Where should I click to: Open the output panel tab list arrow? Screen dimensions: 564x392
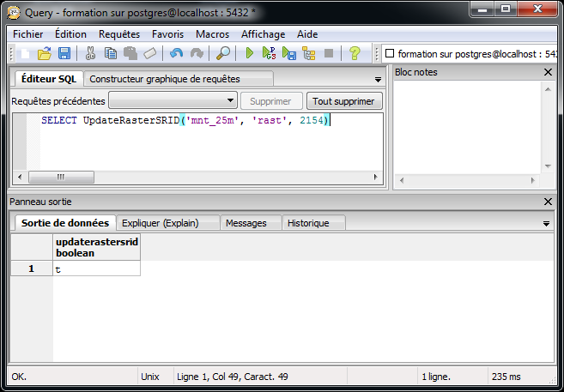point(547,224)
